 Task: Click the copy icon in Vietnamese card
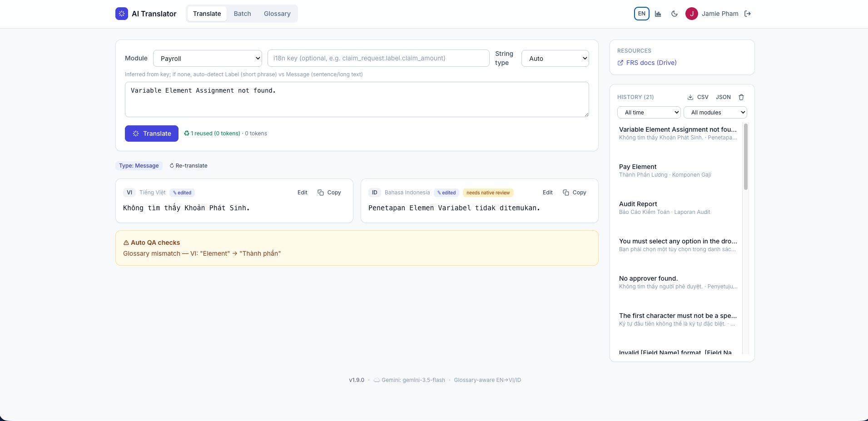pos(321,193)
